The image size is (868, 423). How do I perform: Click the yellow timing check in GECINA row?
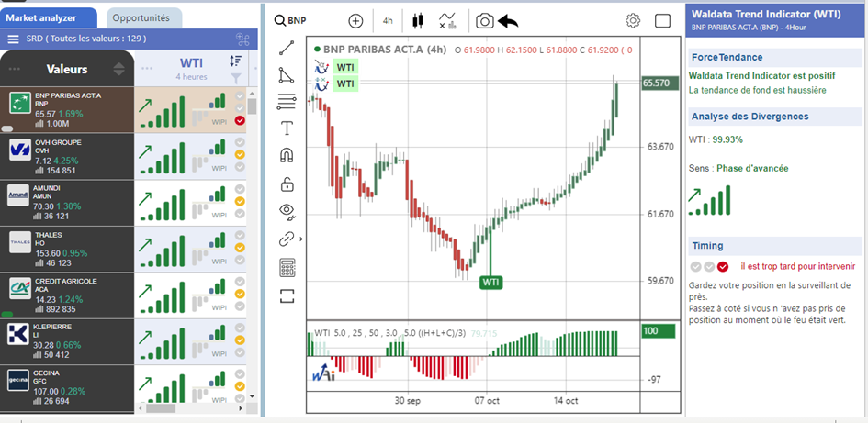point(240,386)
